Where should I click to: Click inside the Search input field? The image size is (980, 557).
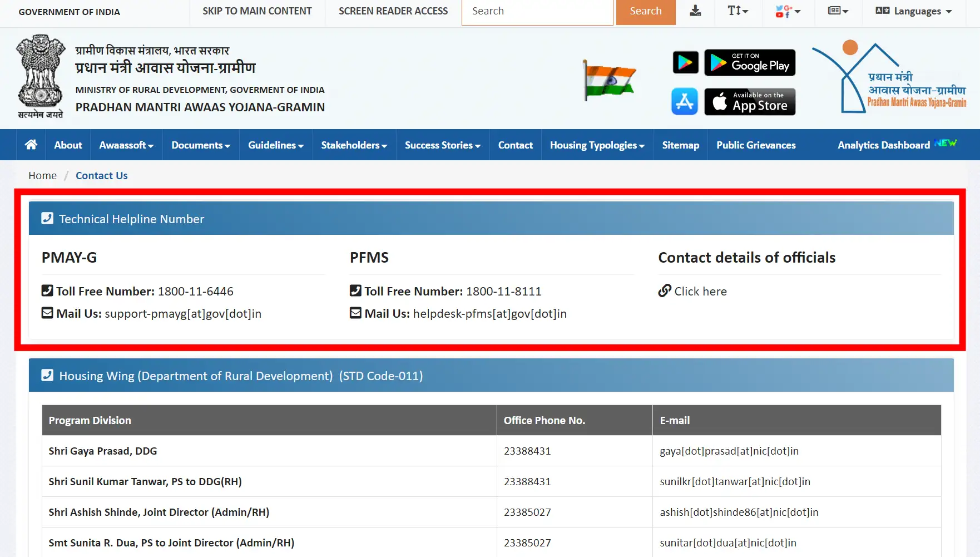537,12
